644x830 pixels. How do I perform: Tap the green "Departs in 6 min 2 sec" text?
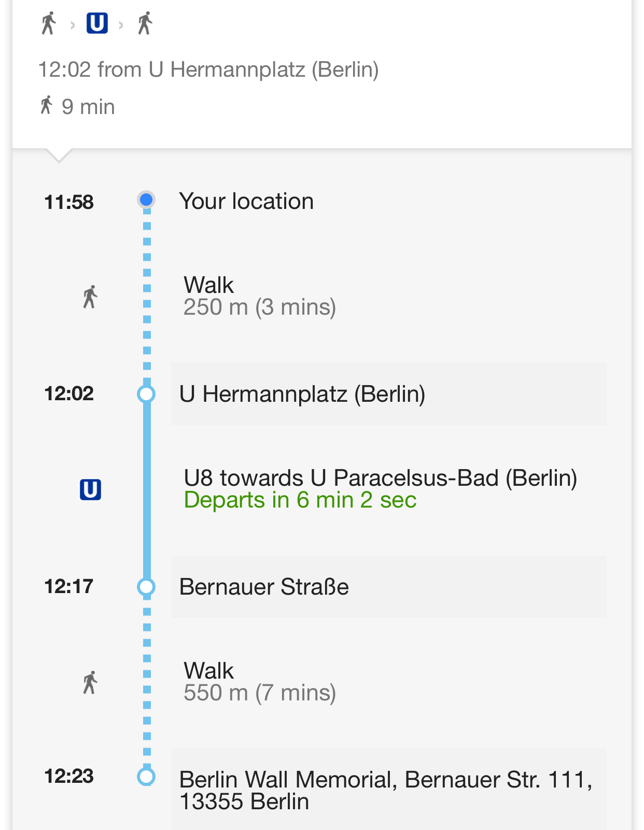[300, 500]
